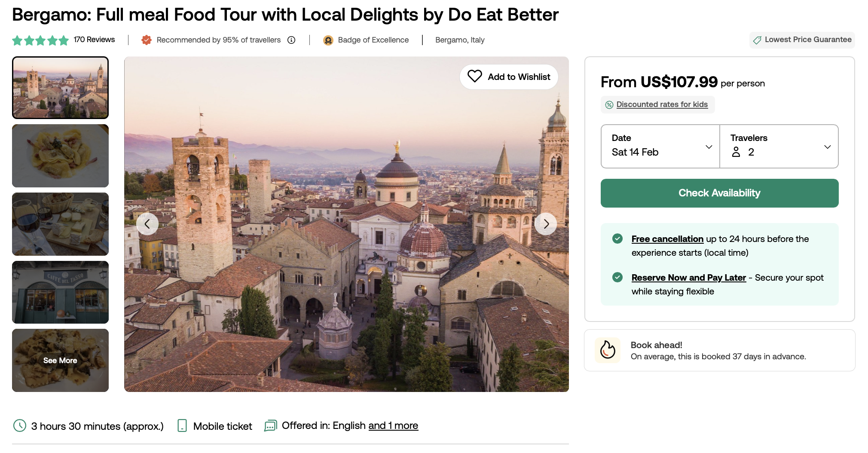The image size is (868, 453).
Task: Click the Badge of Excellence medal icon
Action: pyautogui.click(x=328, y=40)
